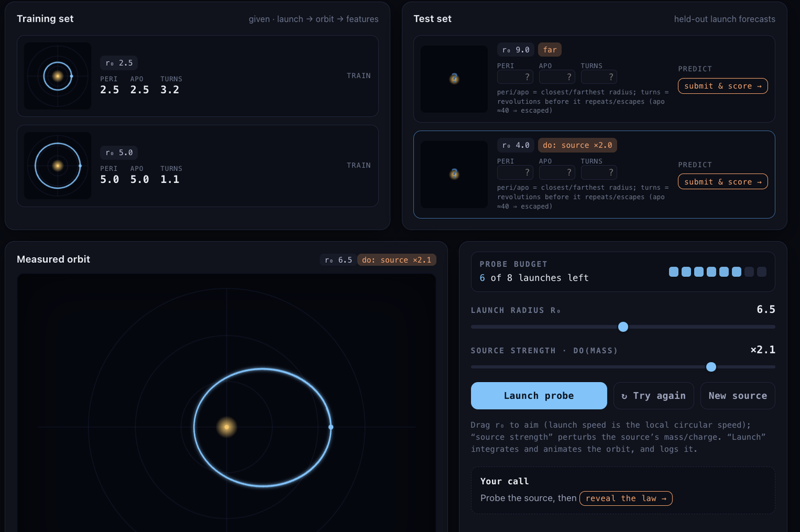Click the Launch probe button
This screenshot has height=532, width=800.
(538, 395)
